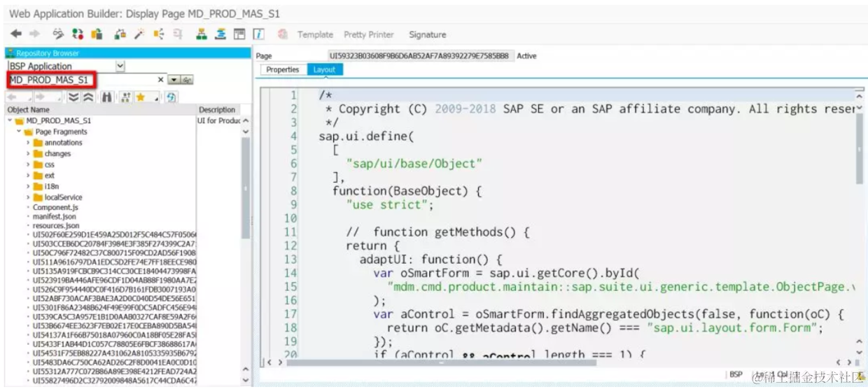This screenshot has width=868, height=389.
Task: Select page UI502F60E259D1E459A25D012F5C484C57F0506
Action: coord(115,235)
